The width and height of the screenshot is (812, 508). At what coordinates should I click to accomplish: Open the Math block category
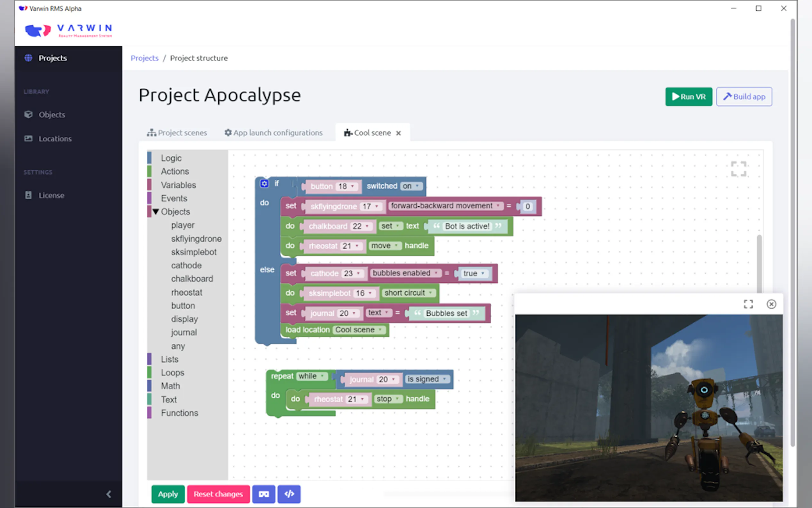[170, 386]
